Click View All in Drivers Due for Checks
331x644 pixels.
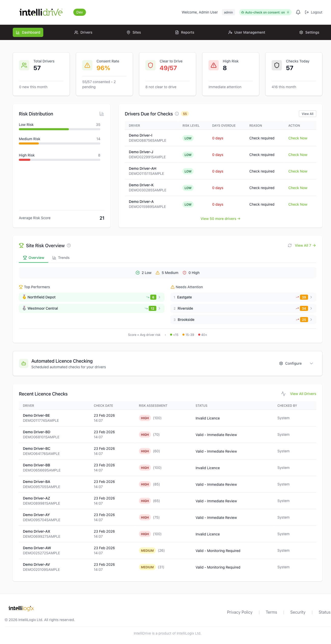click(308, 114)
